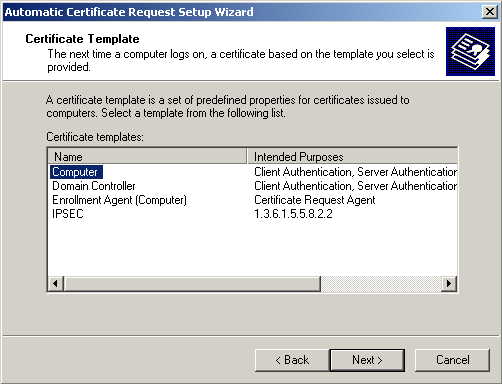Select the Computer certificate template
Screen dimensions: 502x384
click(76, 172)
